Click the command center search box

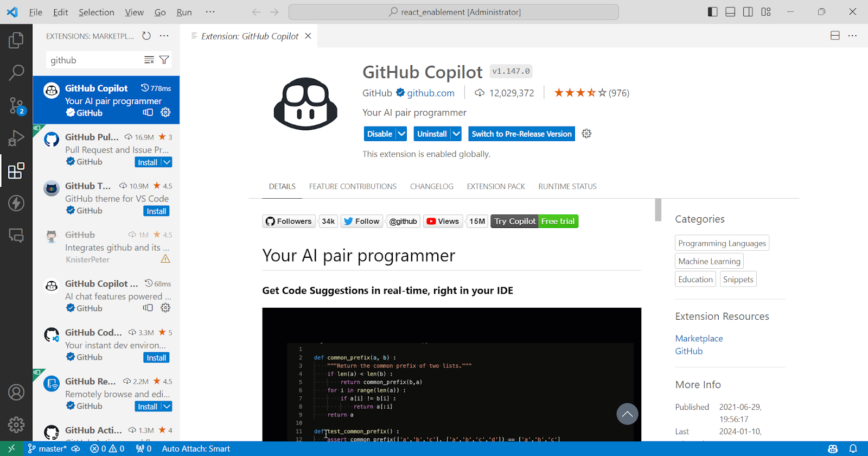454,12
